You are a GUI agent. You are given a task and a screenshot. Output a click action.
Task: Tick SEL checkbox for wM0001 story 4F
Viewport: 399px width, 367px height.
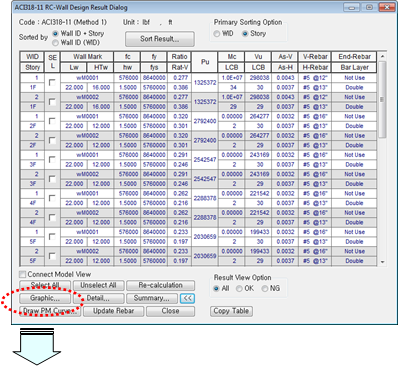[52, 198]
